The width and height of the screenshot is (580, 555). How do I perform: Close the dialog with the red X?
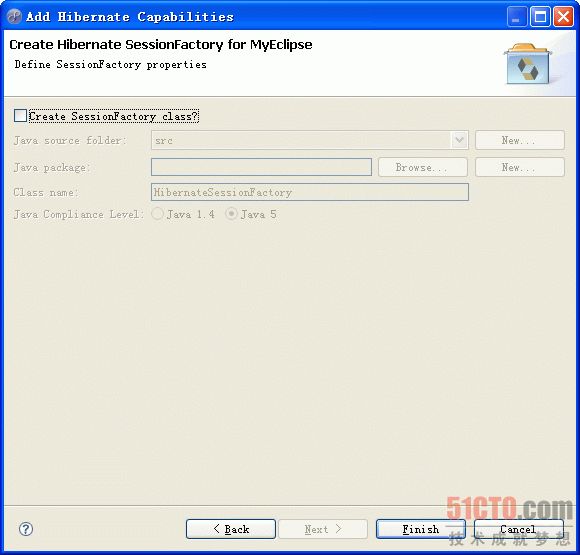coord(563,17)
